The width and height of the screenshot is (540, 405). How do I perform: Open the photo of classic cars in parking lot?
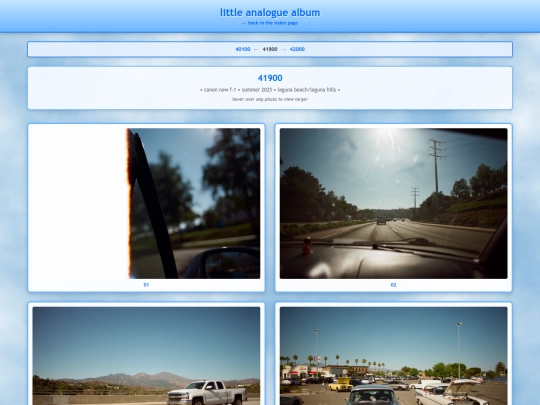pyautogui.click(x=393, y=356)
